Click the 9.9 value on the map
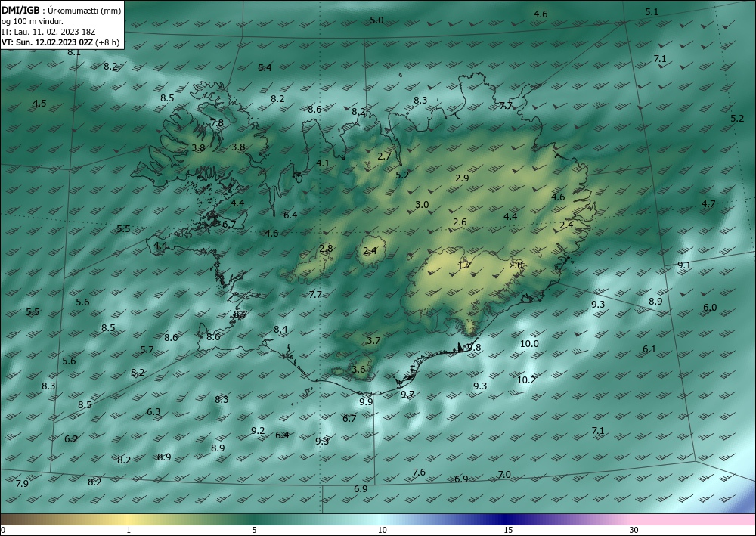Image resolution: width=756 pixels, height=536 pixels. pos(366,401)
